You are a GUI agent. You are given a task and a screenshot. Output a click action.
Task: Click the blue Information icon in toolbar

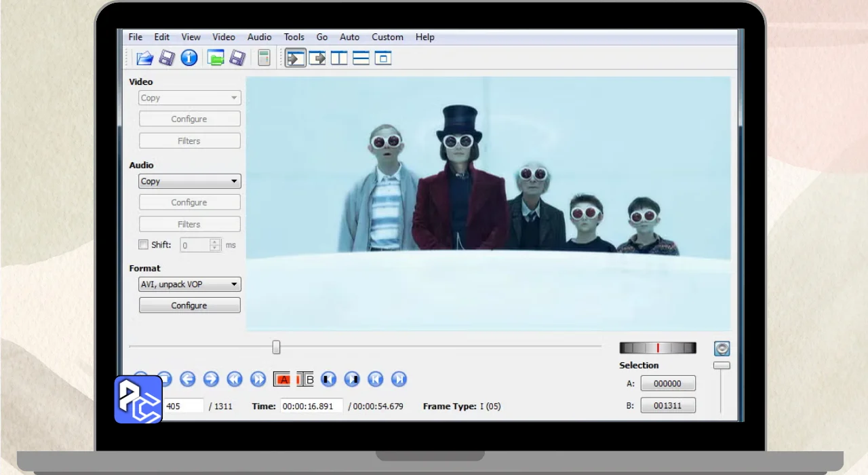(189, 58)
